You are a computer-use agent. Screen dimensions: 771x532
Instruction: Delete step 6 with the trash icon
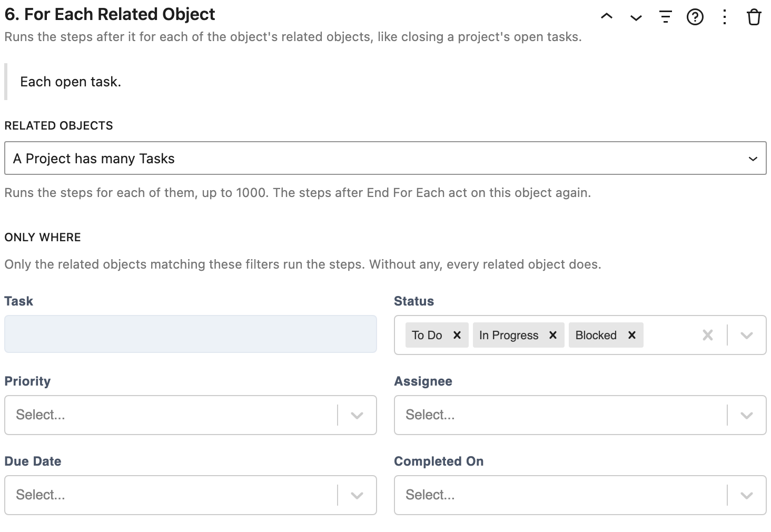click(754, 17)
